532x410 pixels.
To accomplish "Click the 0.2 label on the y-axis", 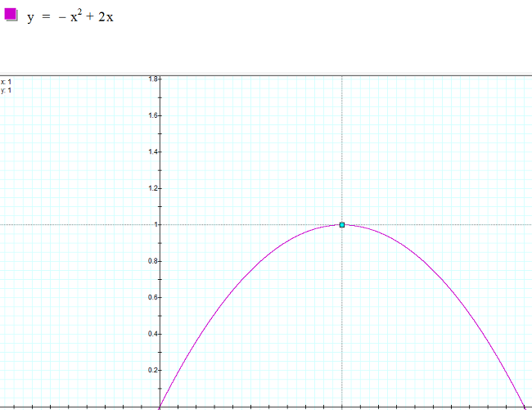I will [153, 370].
